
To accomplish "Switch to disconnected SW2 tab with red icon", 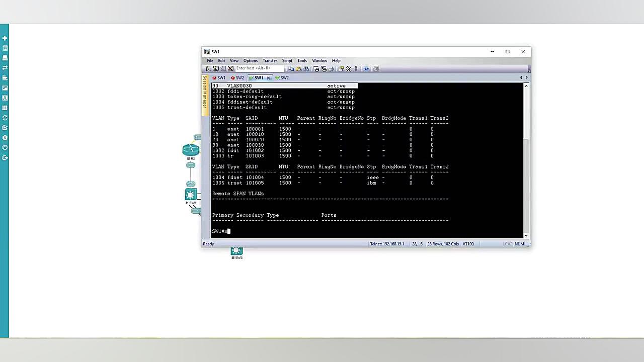I will (237, 78).
